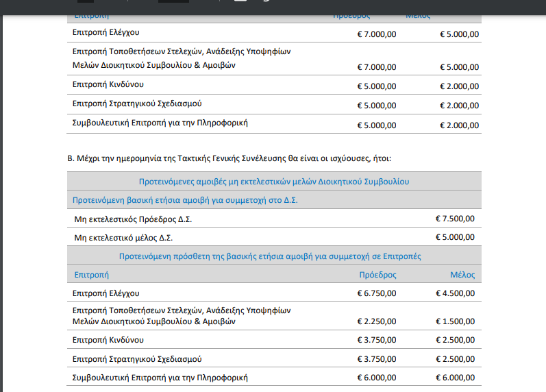Screen dimensions: 546x392
Task: Click the € 2.250,00 amount
Action: coord(376,321)
